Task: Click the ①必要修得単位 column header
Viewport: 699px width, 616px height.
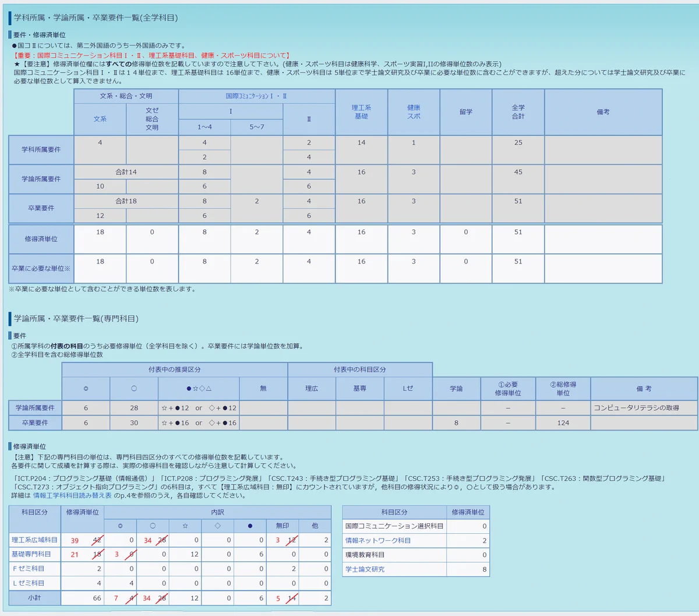Action: (x=508, y=388)
